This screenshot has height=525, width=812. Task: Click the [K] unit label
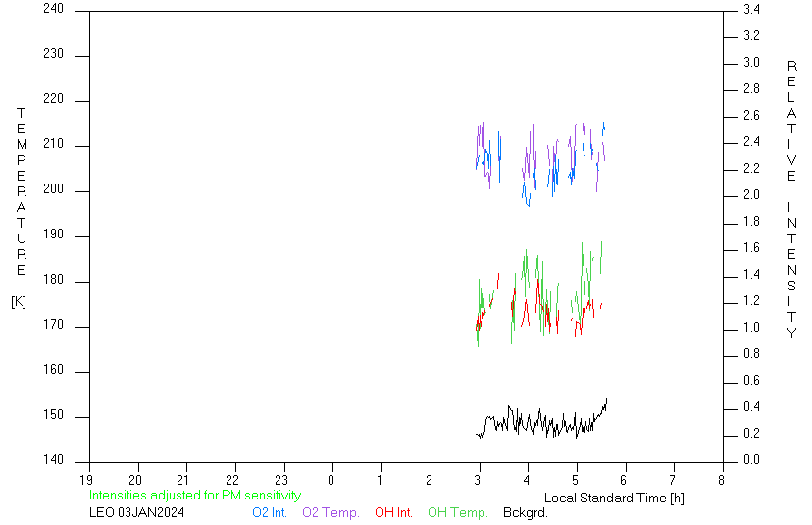tap(19, 302)
